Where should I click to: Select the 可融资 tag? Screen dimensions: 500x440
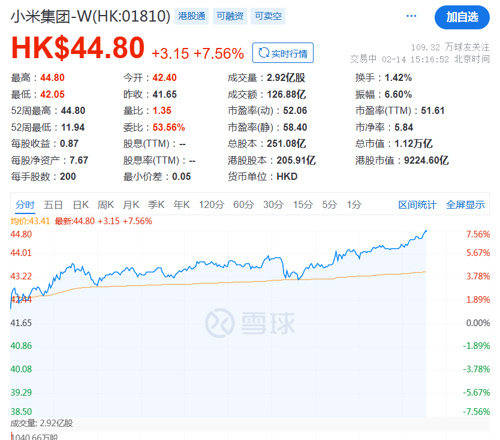click(x=230, y=16)
